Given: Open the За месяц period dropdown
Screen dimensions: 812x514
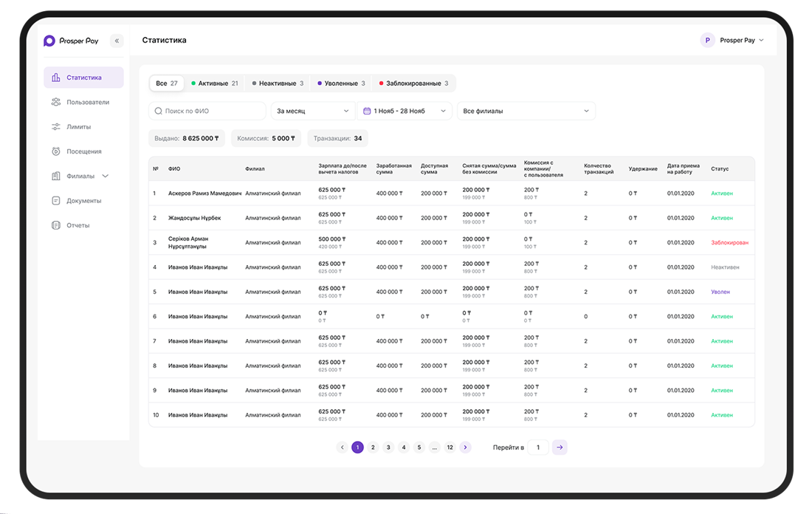Looking at the screenshot, I should (x=312, y=111).
